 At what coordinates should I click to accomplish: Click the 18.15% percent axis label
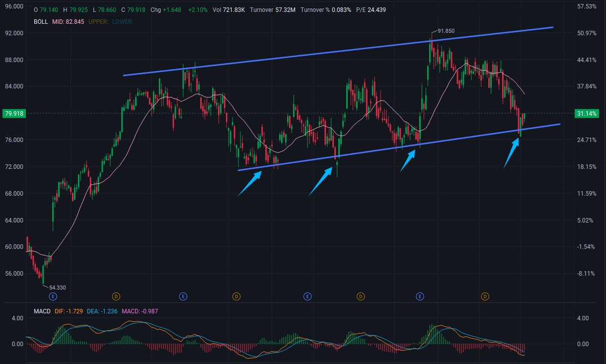586,167
